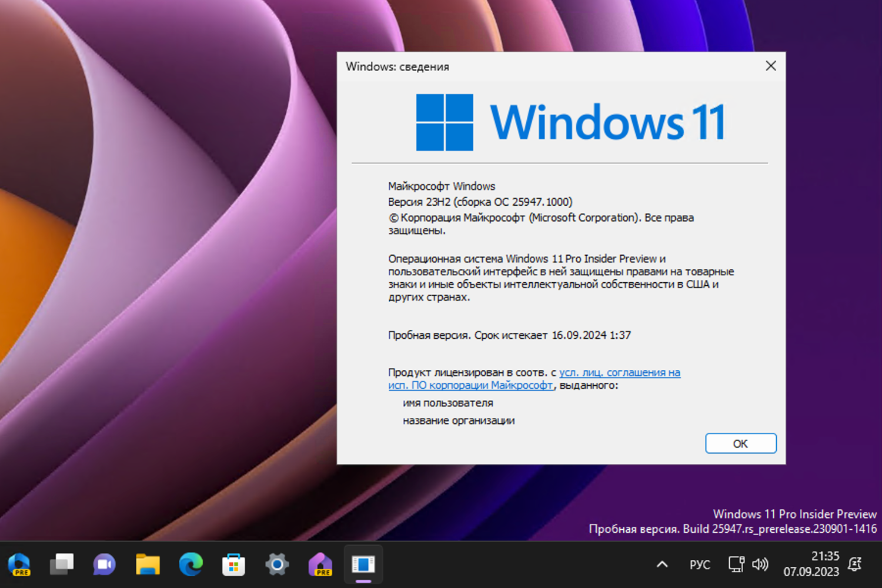Open Microsoft Edge PRE from taskbar
The width and height of the screenshot is (882, 588).
pyautogui.click(x=19, y=564)
